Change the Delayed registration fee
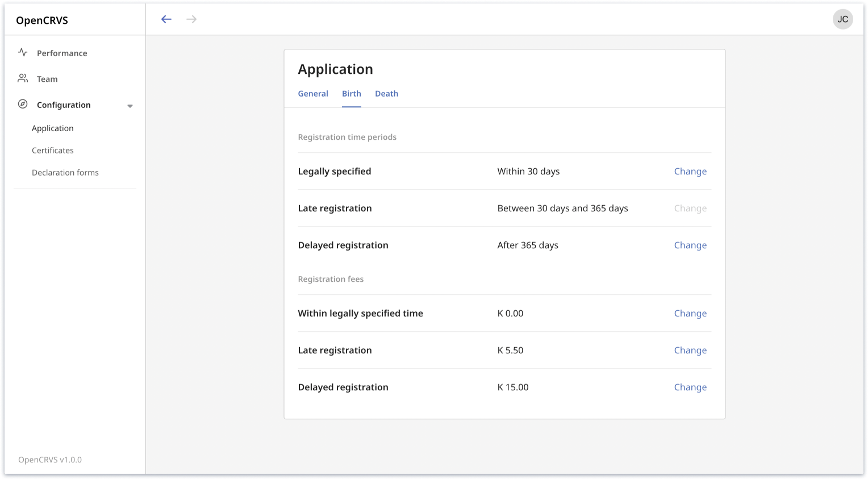The width and height of the screenshot is (868, 480). pyautogui.click(x=690, y=387)
